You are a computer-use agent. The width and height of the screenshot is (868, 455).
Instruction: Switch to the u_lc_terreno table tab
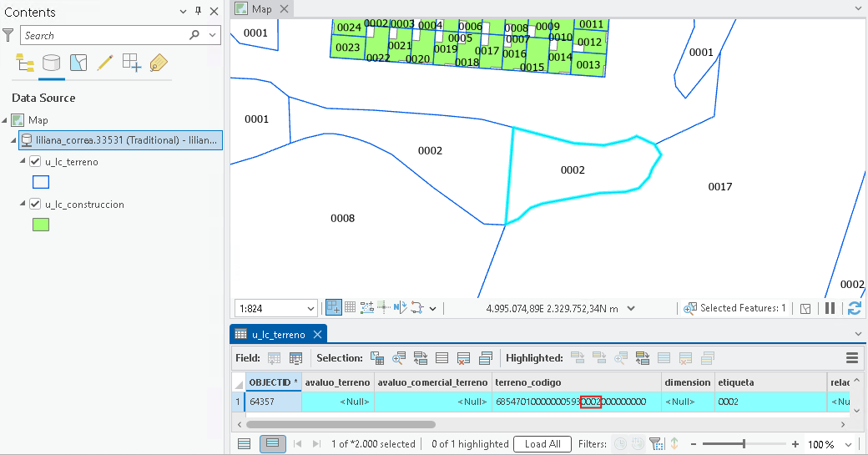(278, 334)
